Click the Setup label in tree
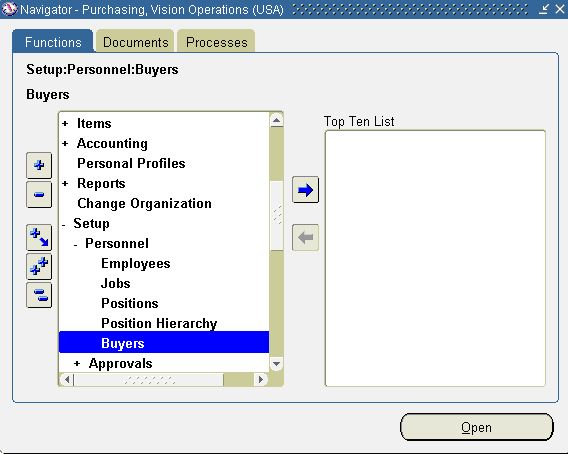Viewport: 568px width, 454px height. 91,224
